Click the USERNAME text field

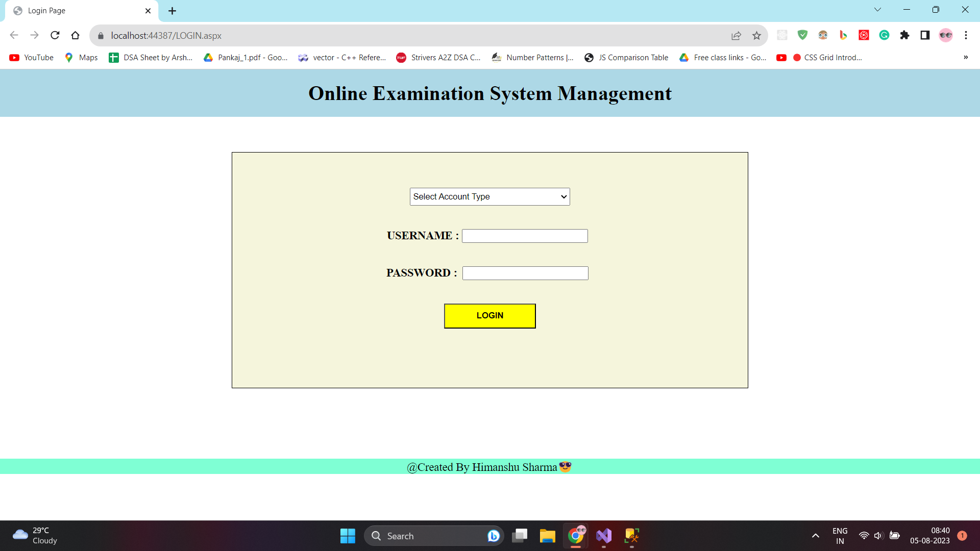524,236
